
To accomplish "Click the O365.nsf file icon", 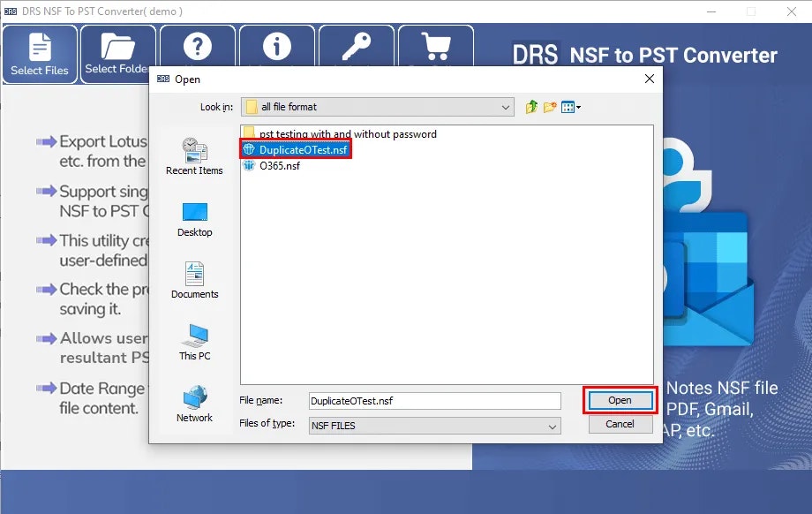I will (249, 165).
